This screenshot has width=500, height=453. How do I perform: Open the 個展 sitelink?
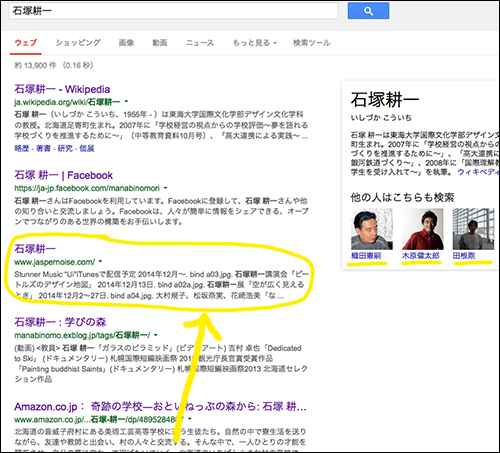click(x=87, y=148)
